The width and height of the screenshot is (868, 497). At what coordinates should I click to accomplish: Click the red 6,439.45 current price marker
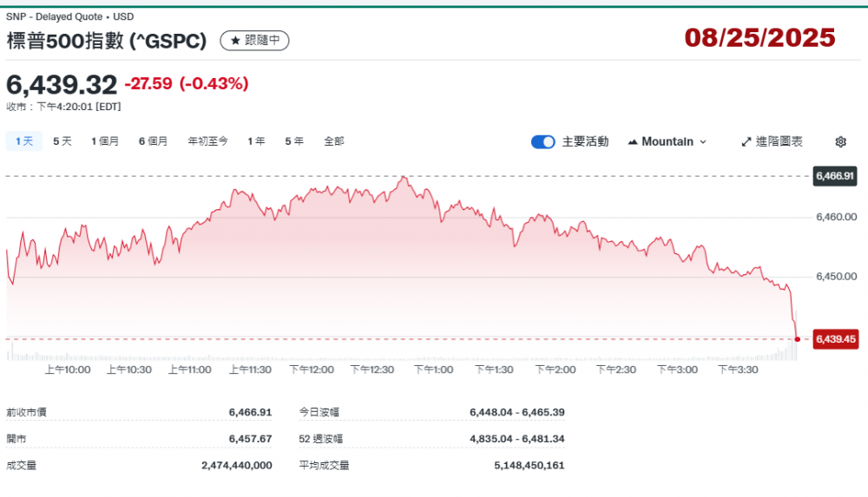coord(835,339)
